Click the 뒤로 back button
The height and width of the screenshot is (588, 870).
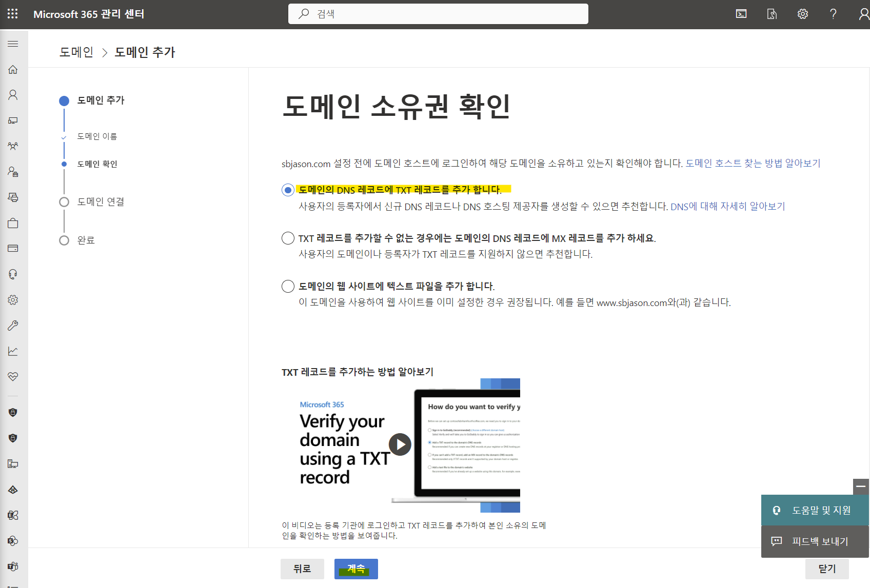click(302, 569)
